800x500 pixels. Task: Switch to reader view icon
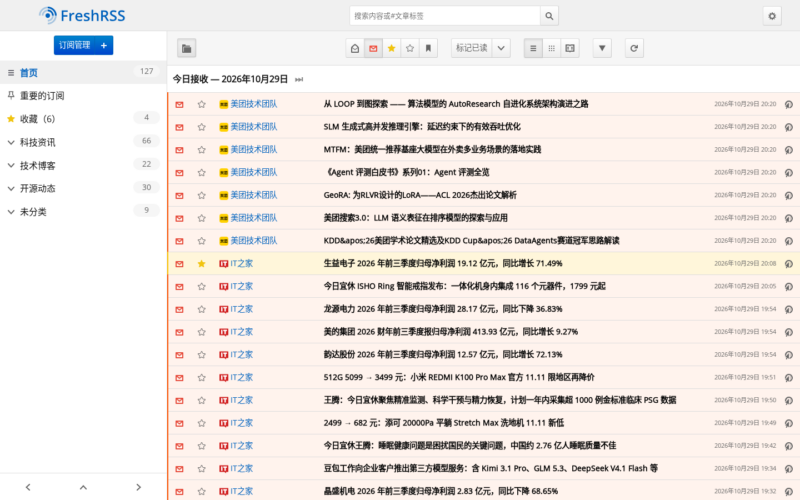pyautogui.click(x=570, y=48)
